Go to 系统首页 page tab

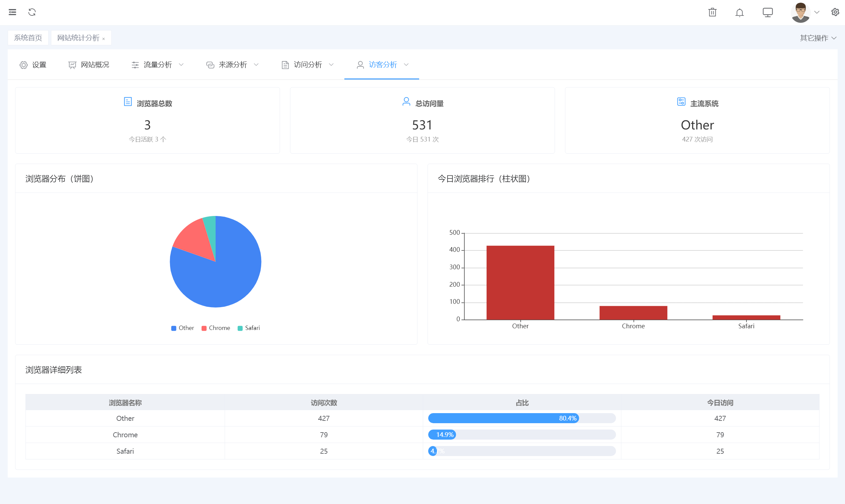click(x=28, y=38)
